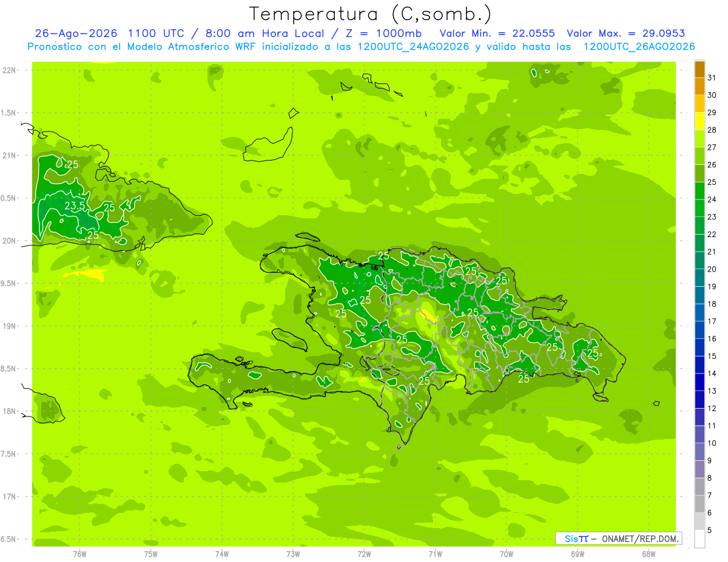Click the "21N" latitude axis label
This screenshot has width=728, height=562.
point(8,156)
